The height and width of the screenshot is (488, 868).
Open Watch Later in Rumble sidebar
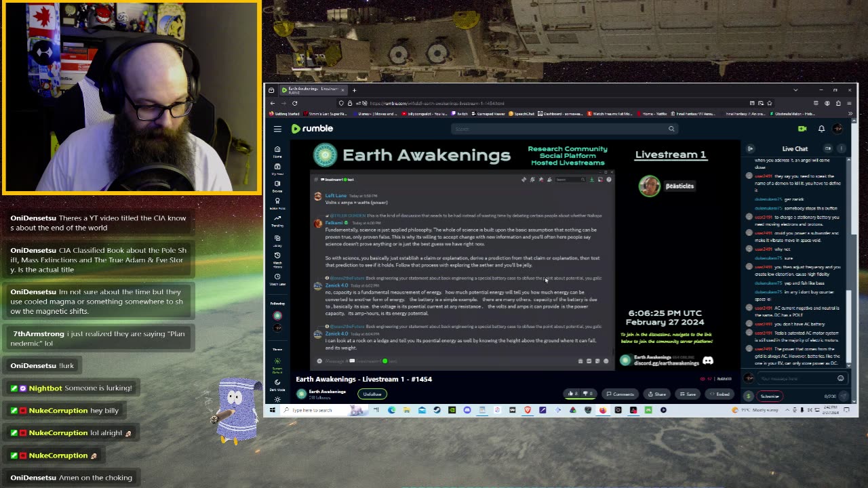point(277,279)
